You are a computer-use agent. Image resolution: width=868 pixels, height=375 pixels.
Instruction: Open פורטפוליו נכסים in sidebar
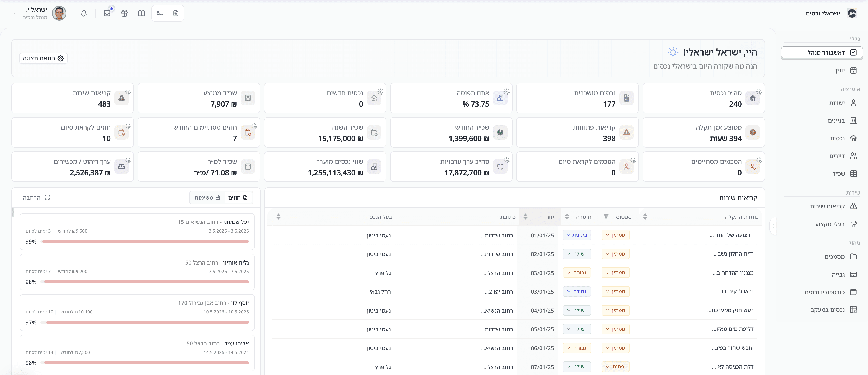tap(822, 292)
